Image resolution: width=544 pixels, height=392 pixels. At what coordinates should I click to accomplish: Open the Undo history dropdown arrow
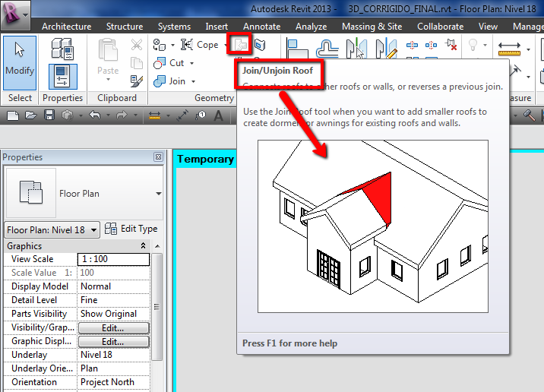(x=108, y=115)
